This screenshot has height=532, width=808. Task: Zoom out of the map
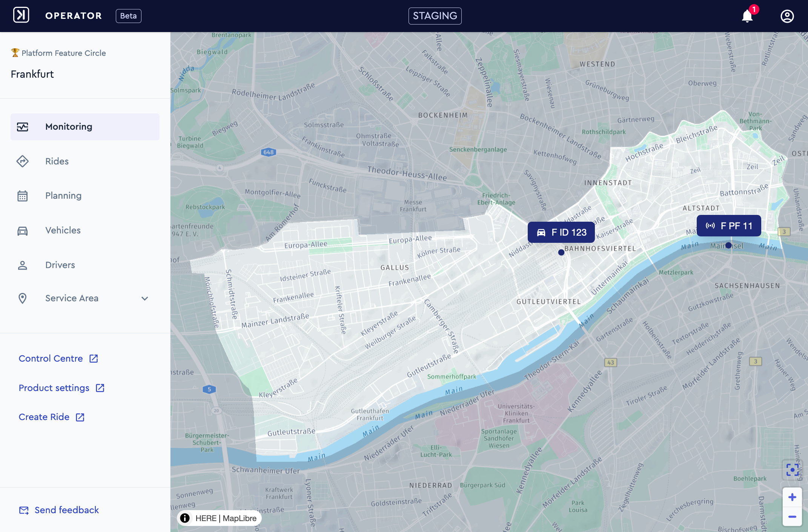pos(792,517)
